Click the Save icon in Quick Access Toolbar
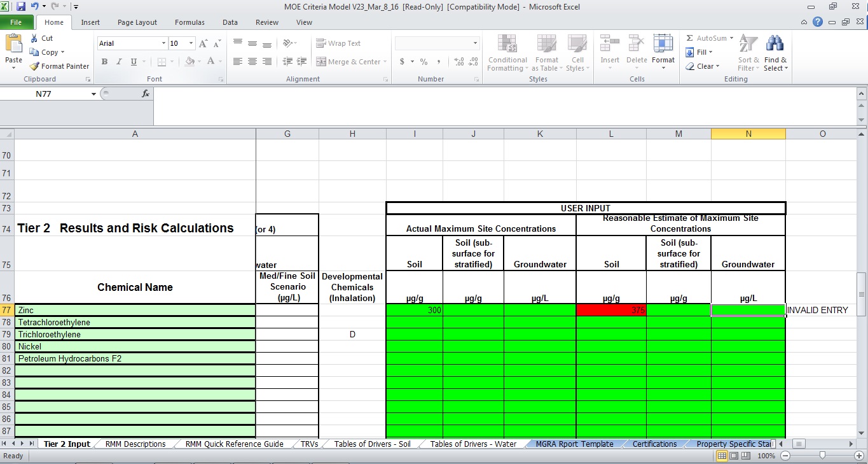The width and height of the screenshot is (868, 464). coord(21,6)
